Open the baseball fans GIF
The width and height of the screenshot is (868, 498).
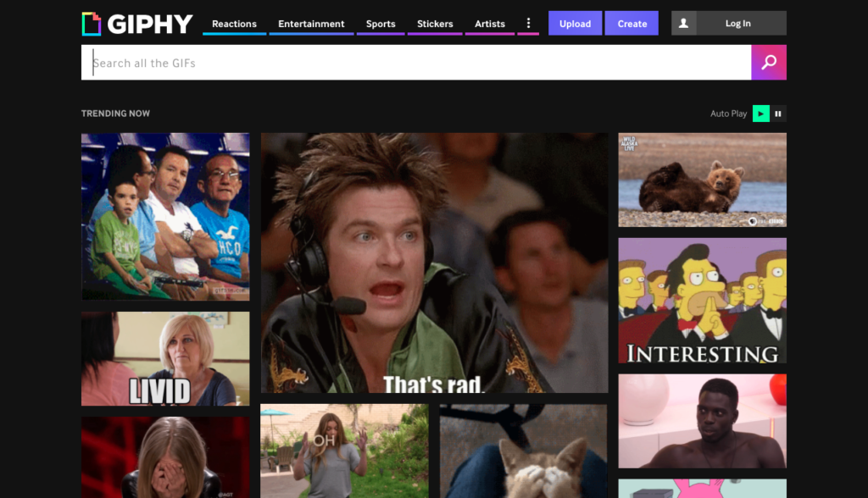(x=165, y=216)
